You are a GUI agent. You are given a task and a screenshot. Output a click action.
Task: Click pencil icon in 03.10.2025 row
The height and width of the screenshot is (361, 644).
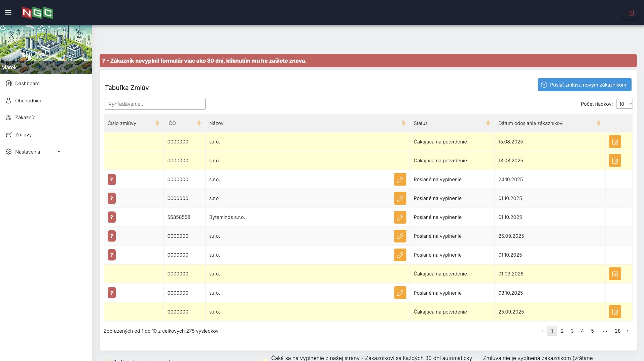tap(400, 293)
